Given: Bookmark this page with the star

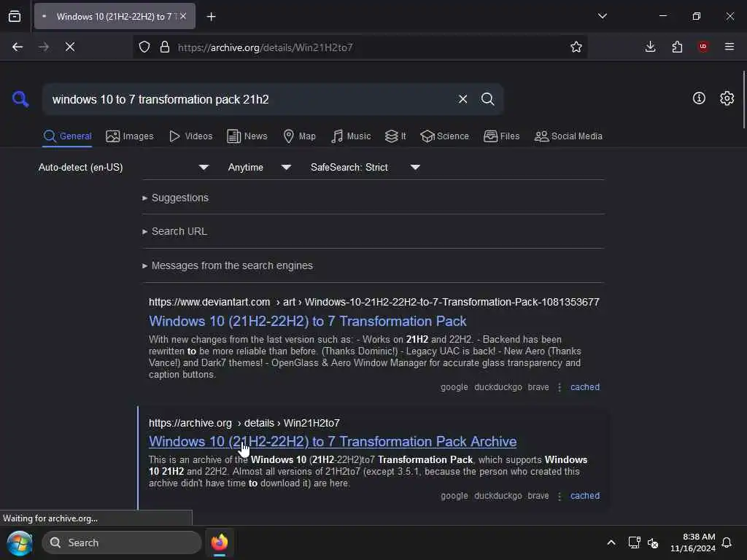Looking at the screenshot, I should click(576, 47).
